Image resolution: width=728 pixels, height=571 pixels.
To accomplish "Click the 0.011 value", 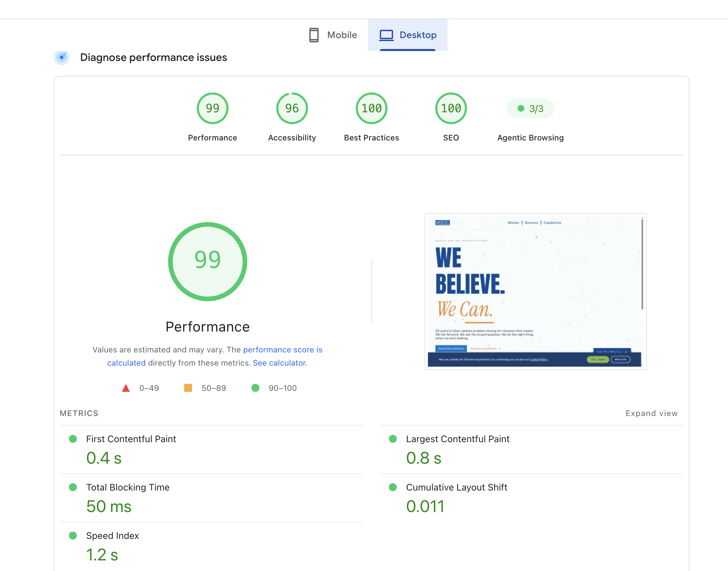I will [425, 506].
